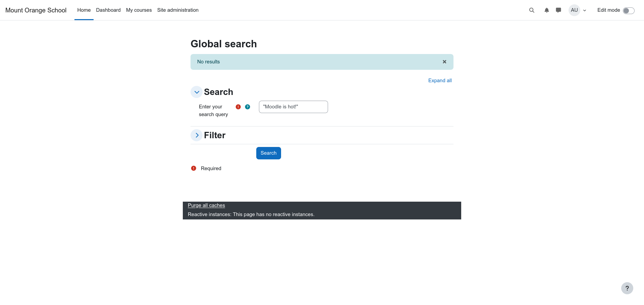
Task: Open the notifications bell icon
Action: [x=547, y=10]
